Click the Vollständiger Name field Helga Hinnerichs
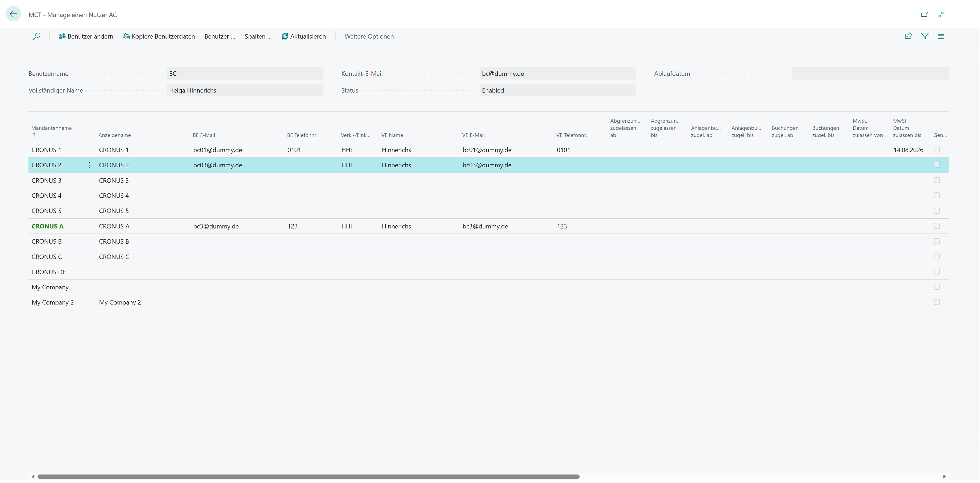 245,90
